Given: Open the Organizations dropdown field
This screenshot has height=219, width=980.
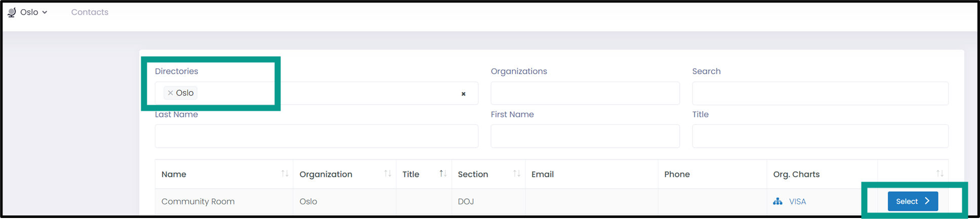Looking at the screenshot, I should pos(585,94).
